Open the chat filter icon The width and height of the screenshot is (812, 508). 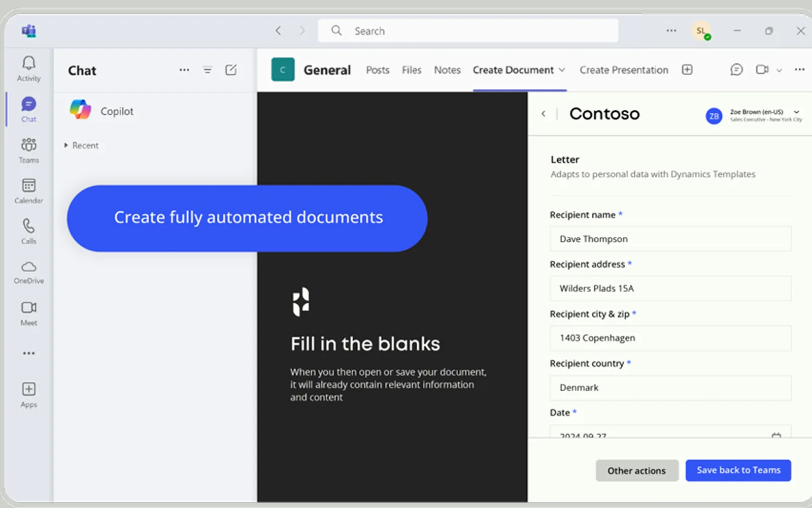click(x=207, y=70)
